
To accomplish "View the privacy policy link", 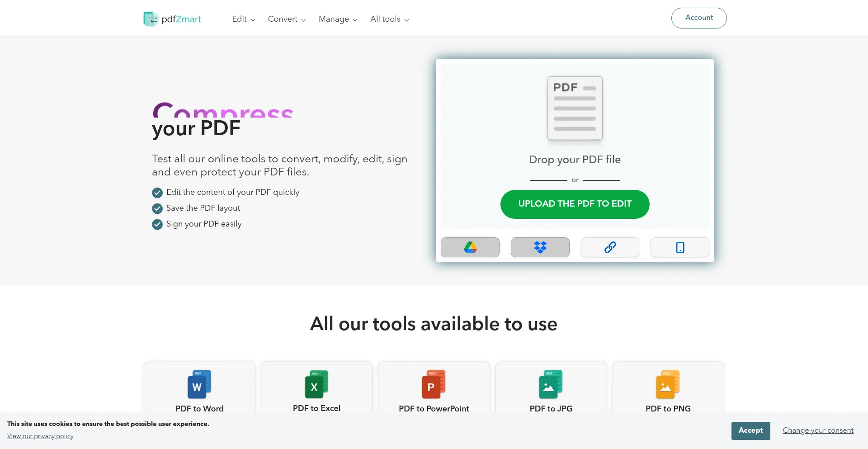I will (x=40, y=436).
